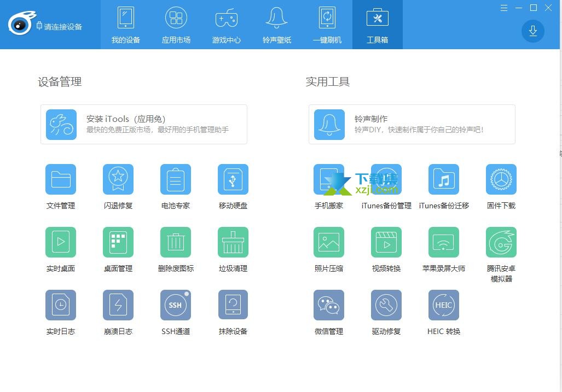
Task: Click the 请连接设备 connect device text
Action: click(63, 26)
